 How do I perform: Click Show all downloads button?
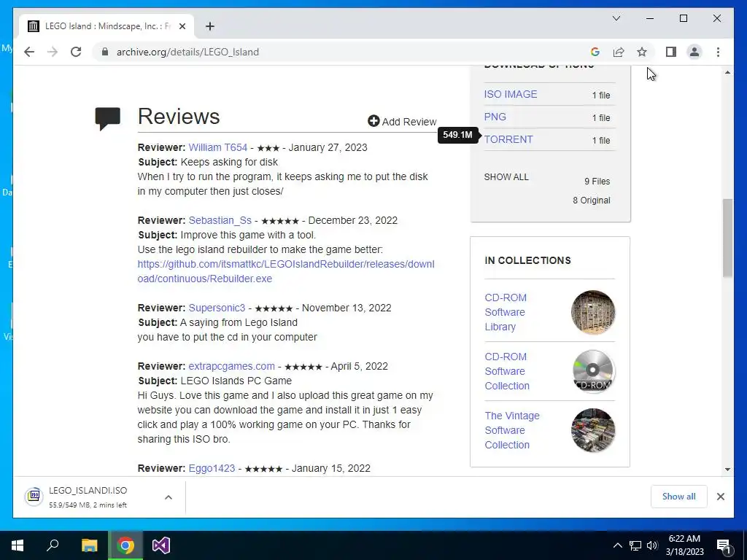point(678,497)
